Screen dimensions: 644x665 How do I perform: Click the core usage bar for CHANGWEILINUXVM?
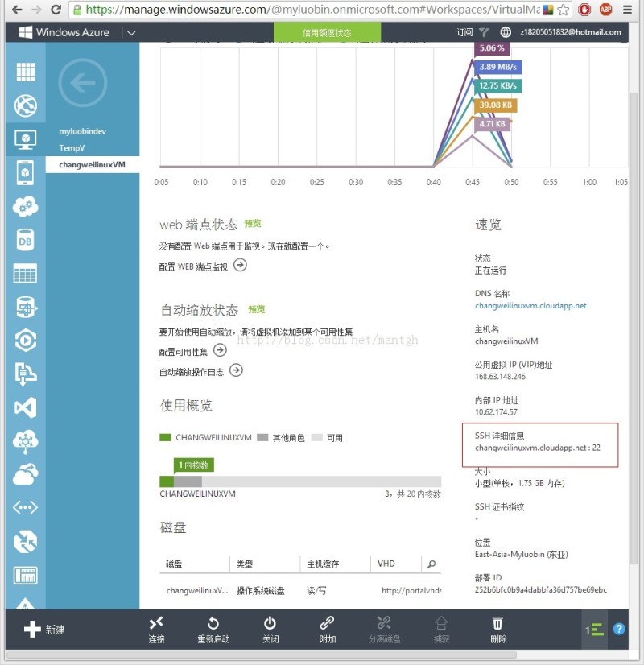(300, 481)
